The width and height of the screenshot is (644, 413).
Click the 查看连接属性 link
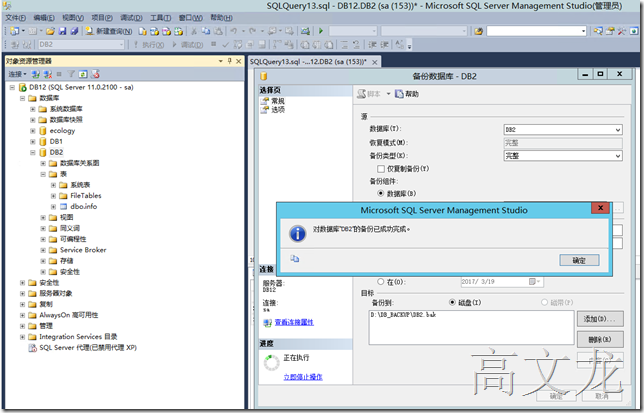tap(294, 322)
